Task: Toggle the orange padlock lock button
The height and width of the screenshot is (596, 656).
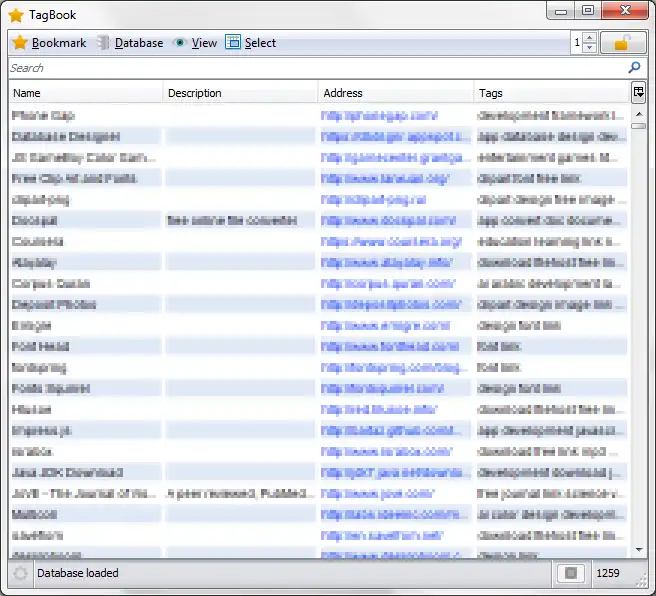Action: pos(623,43)
